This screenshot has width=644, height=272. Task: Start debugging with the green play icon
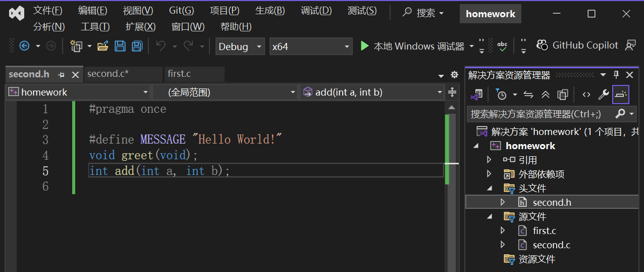(364, 46)
